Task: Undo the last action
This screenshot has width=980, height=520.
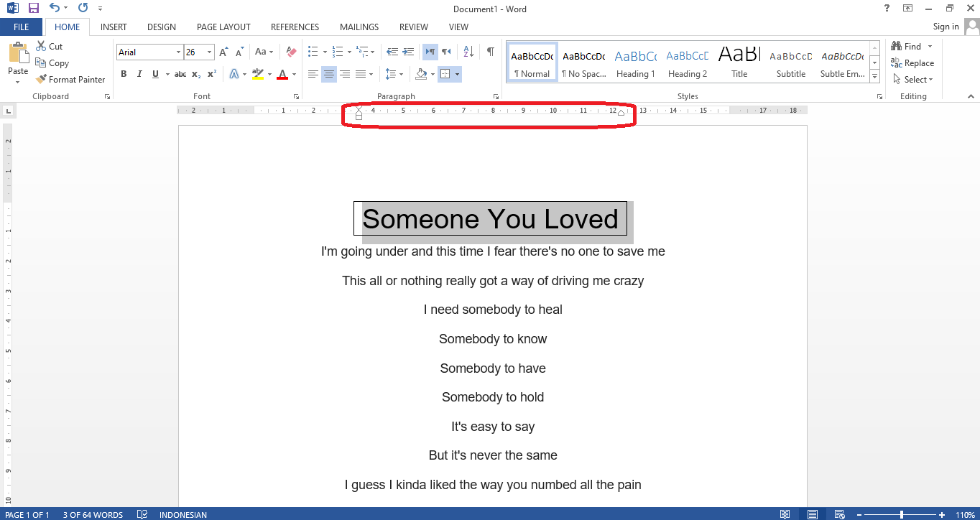Action: point(55,9)
